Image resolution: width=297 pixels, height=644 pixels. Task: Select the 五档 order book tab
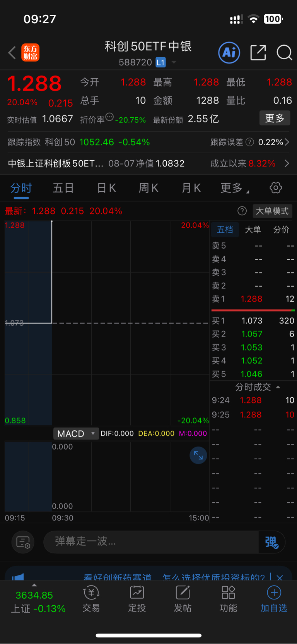225,230
